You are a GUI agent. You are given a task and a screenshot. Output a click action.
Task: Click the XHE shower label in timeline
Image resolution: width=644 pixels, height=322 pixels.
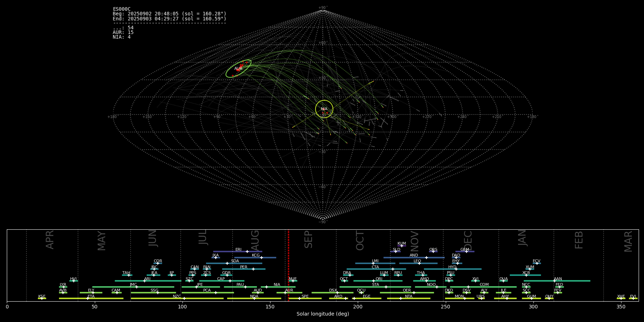[621, 297]
